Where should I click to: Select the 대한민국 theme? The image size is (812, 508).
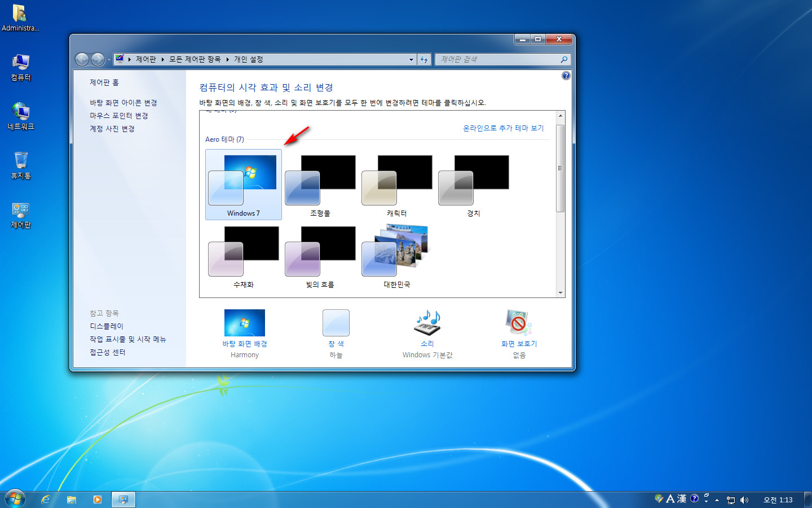(396, 256)
